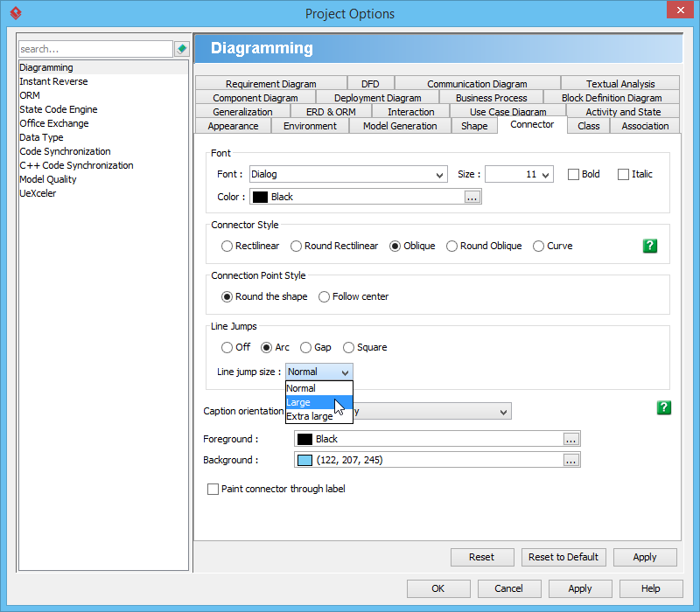Viewport: 700px width, 612px height.
Task: Open the Use Case Diagram tab
Action: [x=508, y=112]
